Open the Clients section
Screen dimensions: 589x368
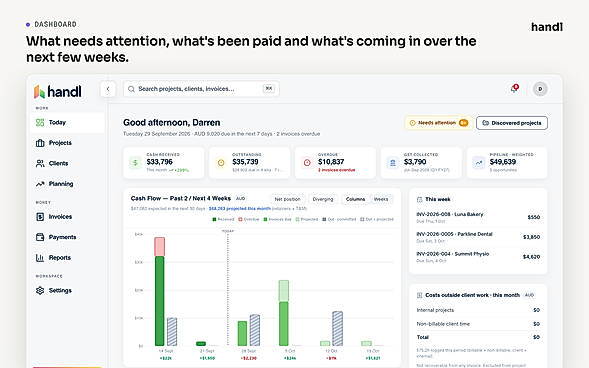tap(67, 163)
